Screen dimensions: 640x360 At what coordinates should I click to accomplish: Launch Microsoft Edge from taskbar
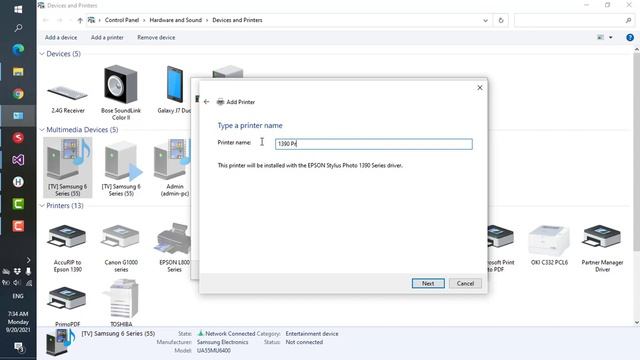point(18,49)
